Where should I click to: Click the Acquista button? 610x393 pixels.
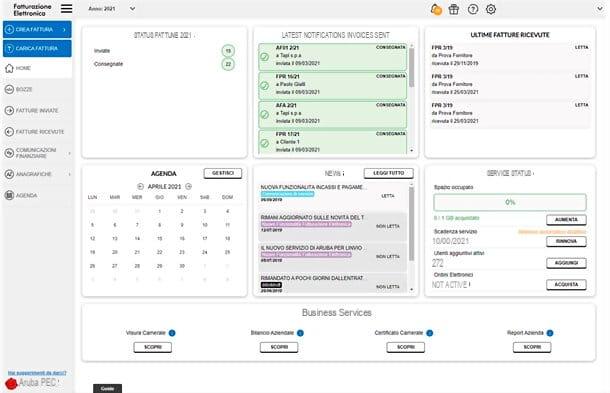click(566, 284)
